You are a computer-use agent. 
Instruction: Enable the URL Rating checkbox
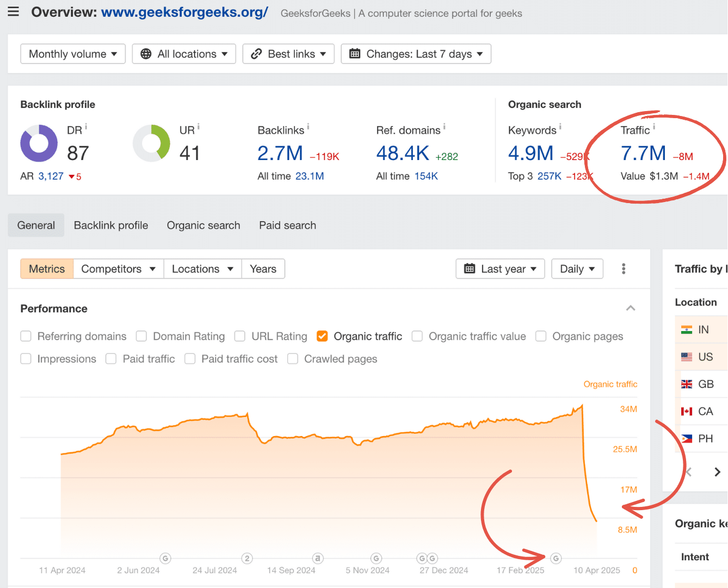(240, 336)
